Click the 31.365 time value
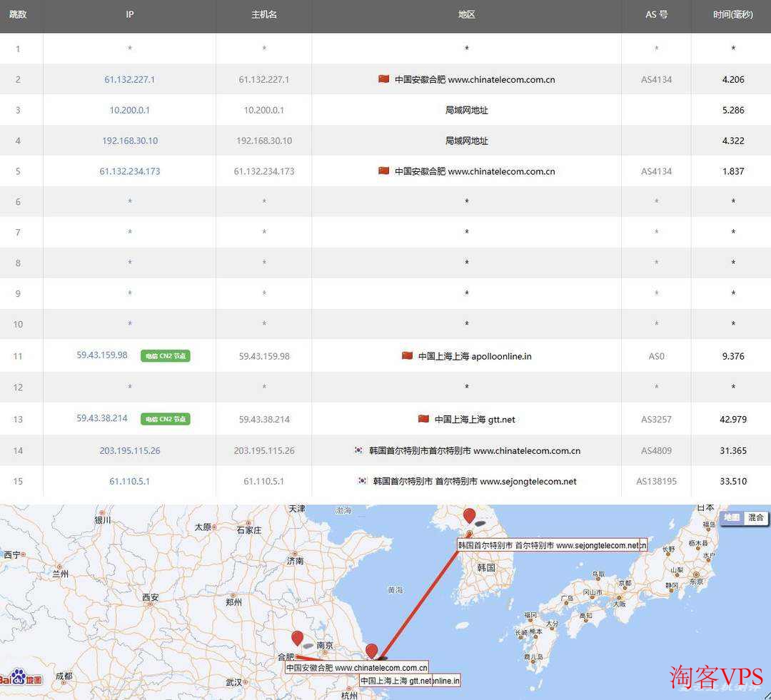The image size is (771, 700). pyautogui.click(x=733, y=450)
